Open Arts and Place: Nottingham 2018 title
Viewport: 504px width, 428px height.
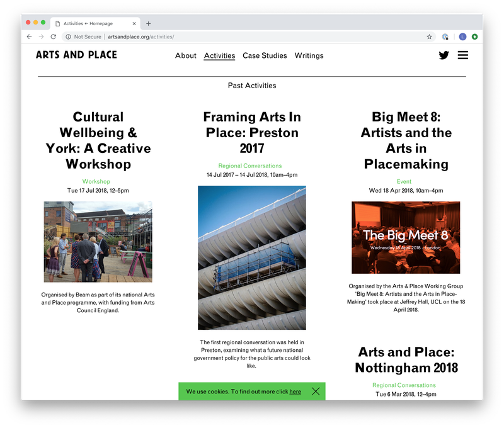[406, 359]
